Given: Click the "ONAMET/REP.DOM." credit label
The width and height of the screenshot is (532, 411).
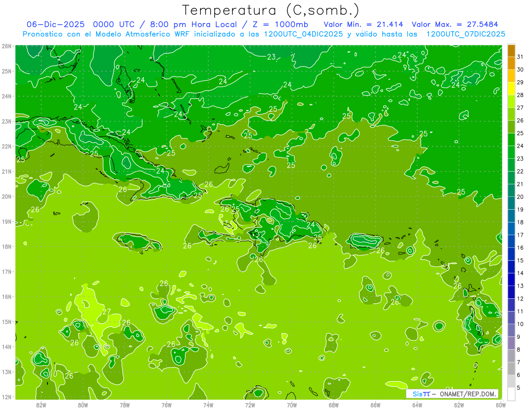Looking at the screenshot, I should point(468,394).
